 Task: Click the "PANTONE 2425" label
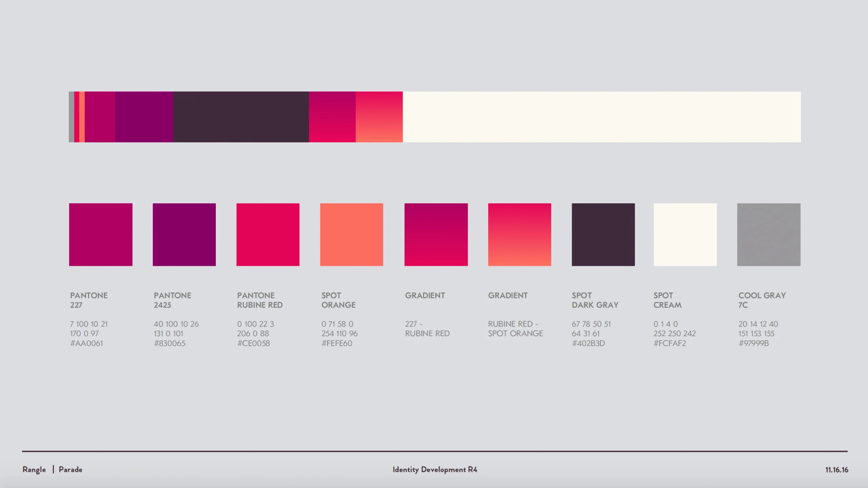point(173,300)
